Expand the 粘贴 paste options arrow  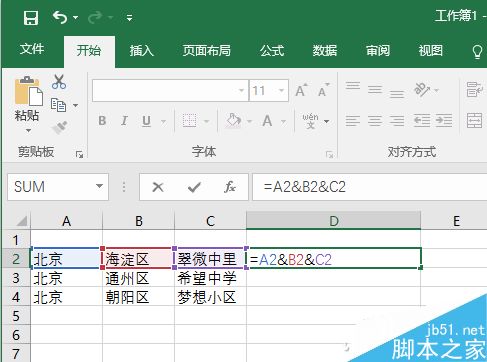[x=28, y=130]
